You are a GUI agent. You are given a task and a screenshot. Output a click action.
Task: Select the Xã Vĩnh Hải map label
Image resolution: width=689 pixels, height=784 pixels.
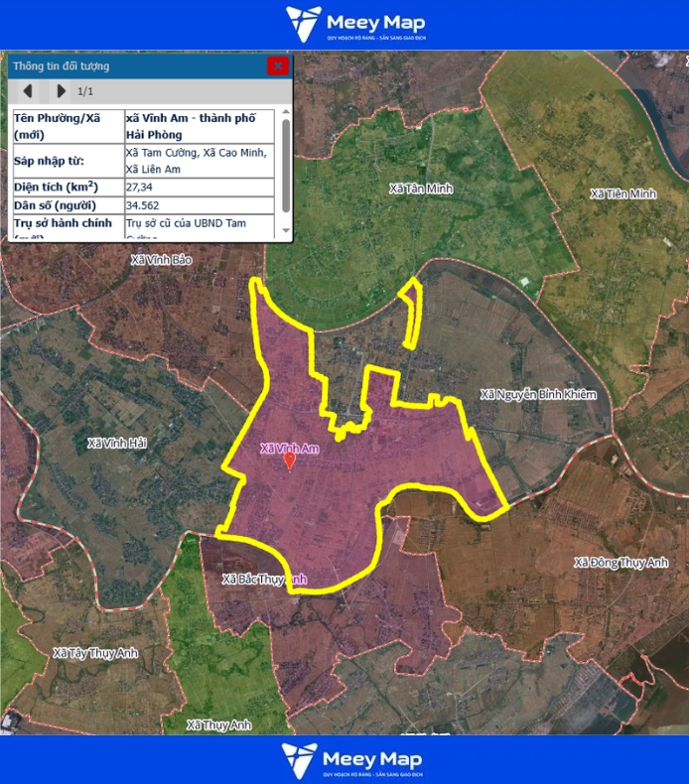117,443
